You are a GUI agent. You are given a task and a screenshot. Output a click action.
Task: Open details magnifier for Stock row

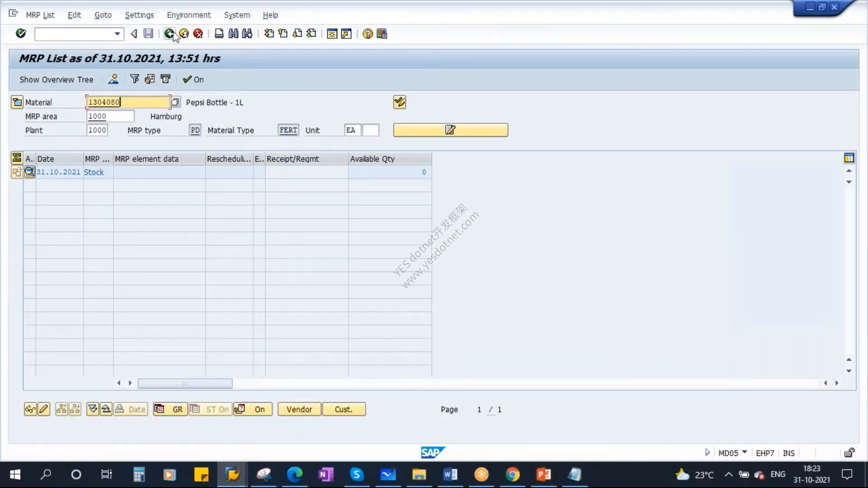(29, 172)
